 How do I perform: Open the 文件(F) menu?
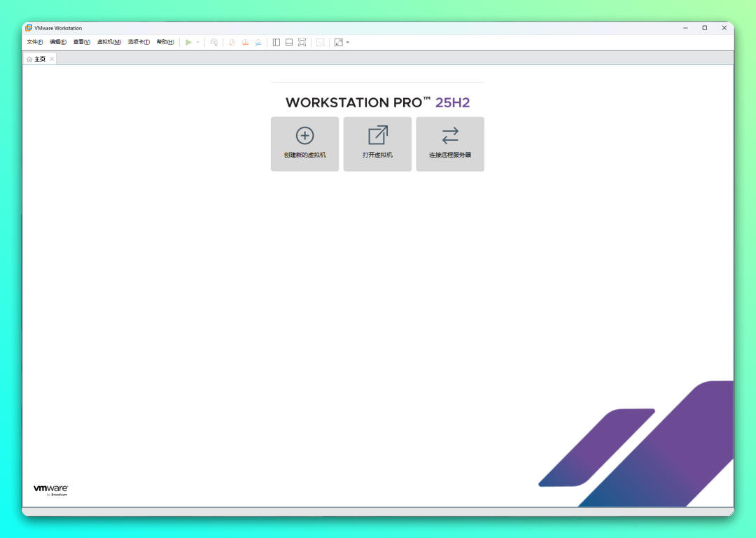coord(34,42)
